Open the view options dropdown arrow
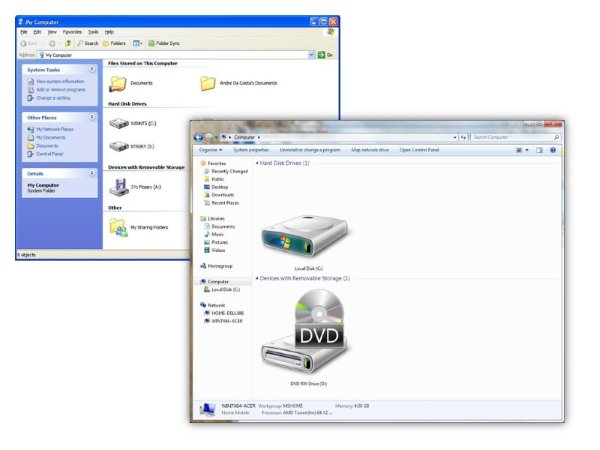The image size is (600, 450). point(527,150)
